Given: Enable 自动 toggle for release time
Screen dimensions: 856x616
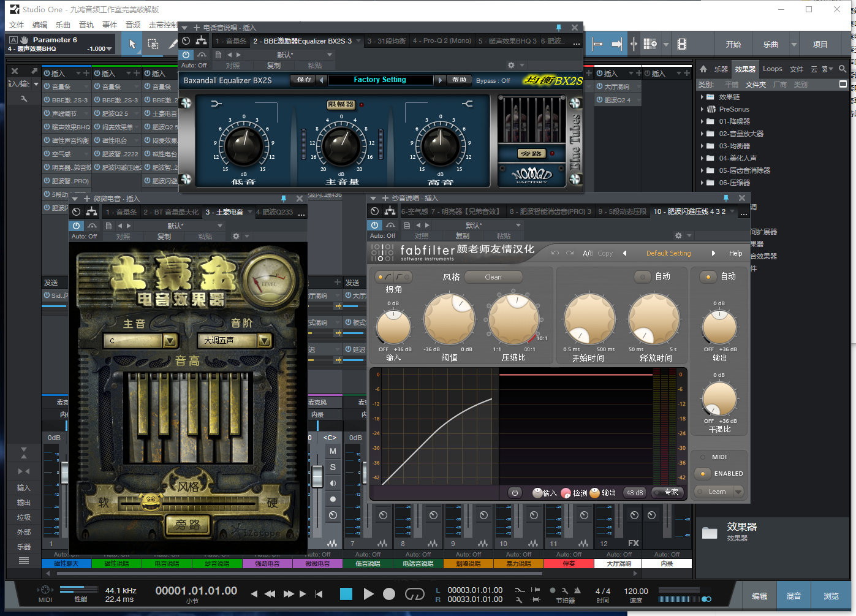Looking at the screenshot, I should (x=643, y=277).
